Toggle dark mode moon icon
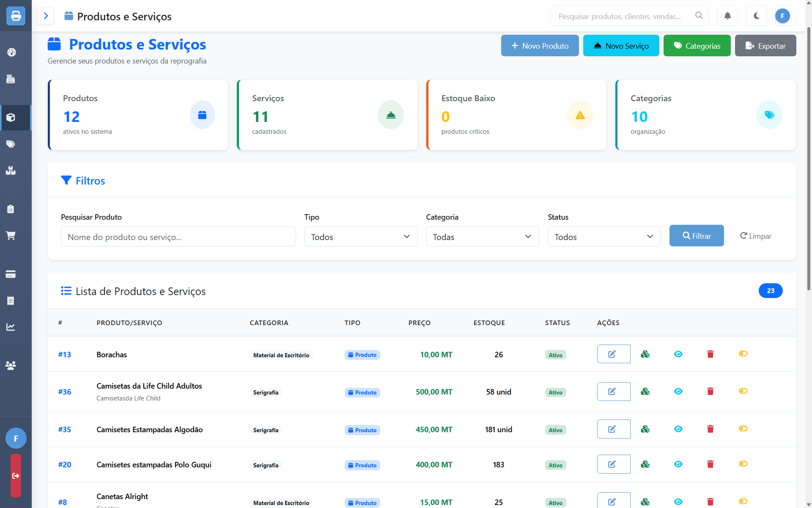The image size is (812, 508). tap(757, 16)
